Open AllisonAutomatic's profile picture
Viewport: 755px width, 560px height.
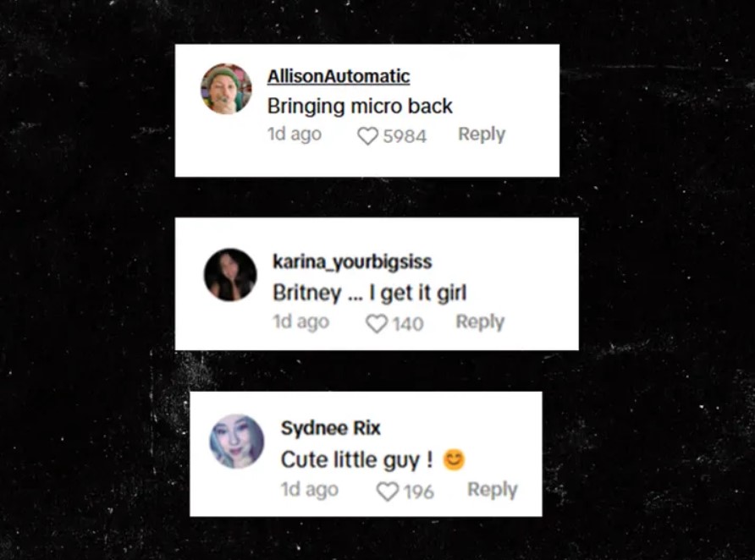pos(226,89)
